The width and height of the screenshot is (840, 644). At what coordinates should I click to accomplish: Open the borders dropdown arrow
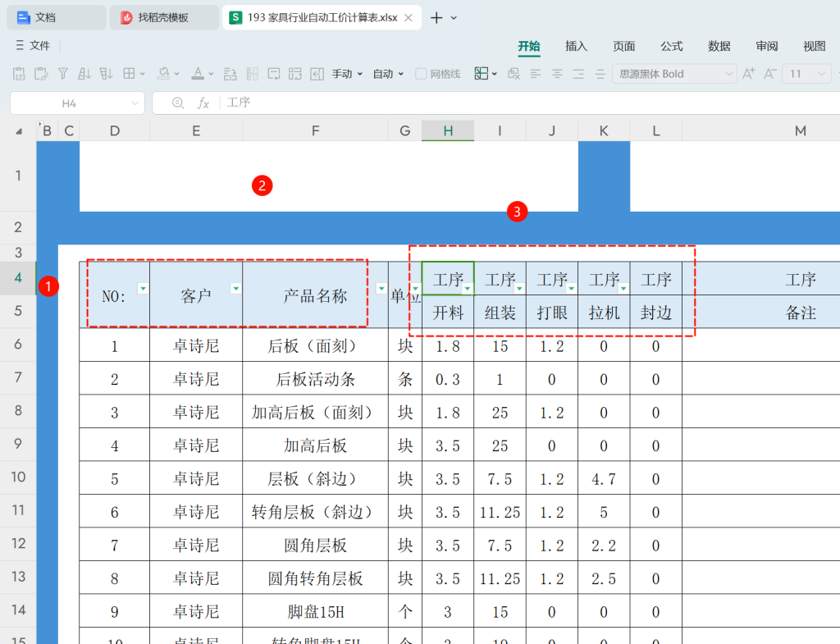143,74
